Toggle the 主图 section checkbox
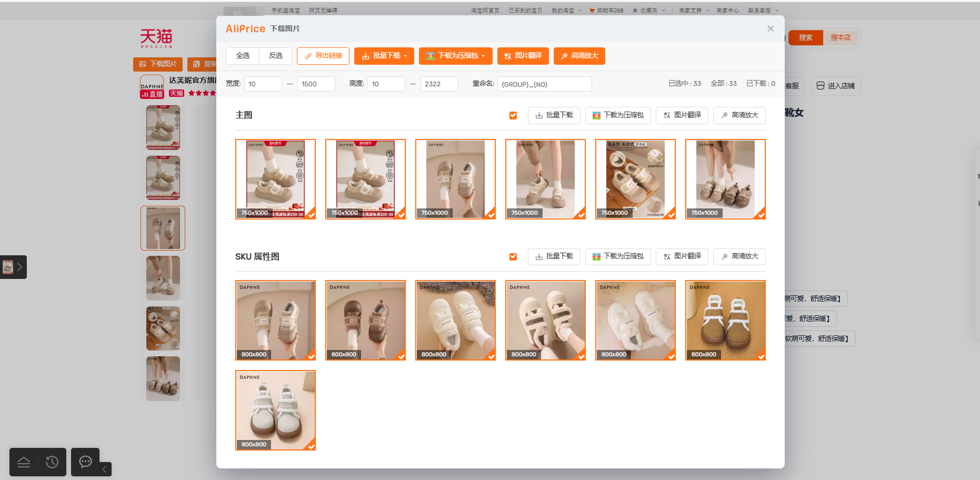 pyautogui.click(x=513, y=115)
